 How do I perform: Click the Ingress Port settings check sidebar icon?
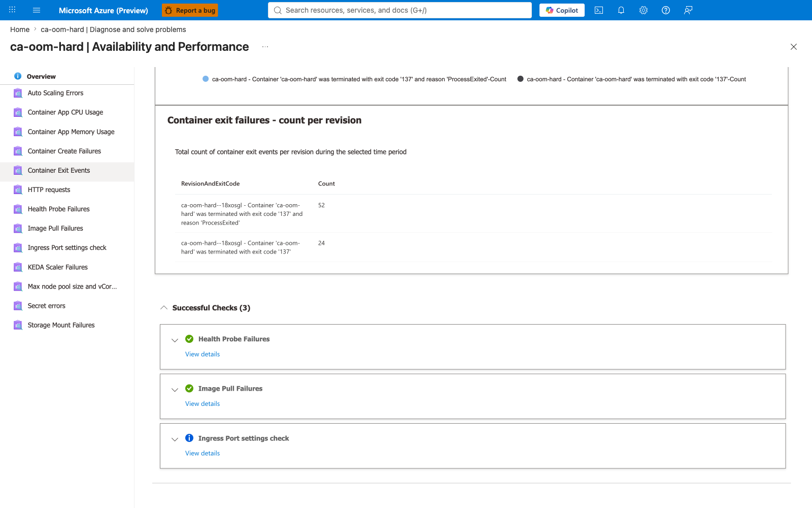[18, 247]
